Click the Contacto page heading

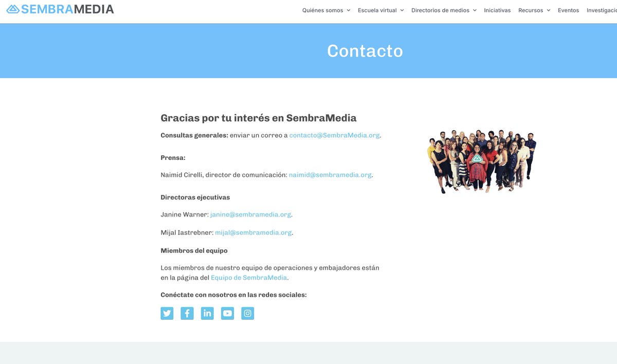coord(365,51)
